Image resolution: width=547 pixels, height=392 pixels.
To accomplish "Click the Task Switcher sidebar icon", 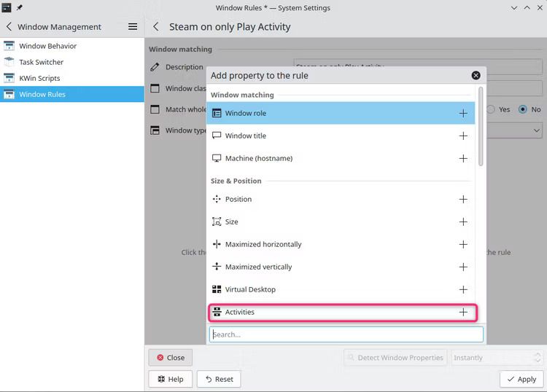I will pyautogui.click(x=9, y=62).
